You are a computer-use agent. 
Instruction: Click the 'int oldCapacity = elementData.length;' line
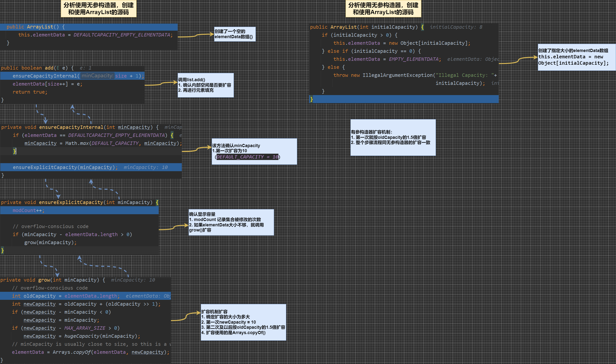(85, 296)
